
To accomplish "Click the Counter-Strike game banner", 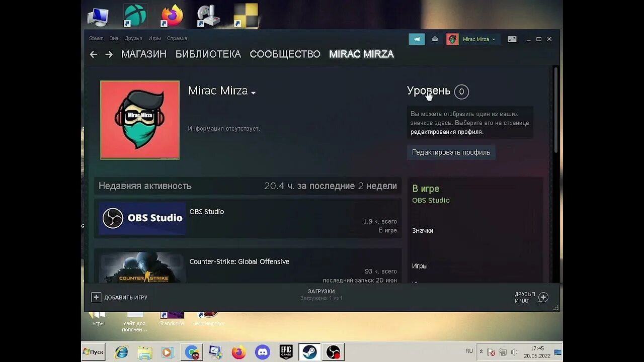I will coord(142,267).
